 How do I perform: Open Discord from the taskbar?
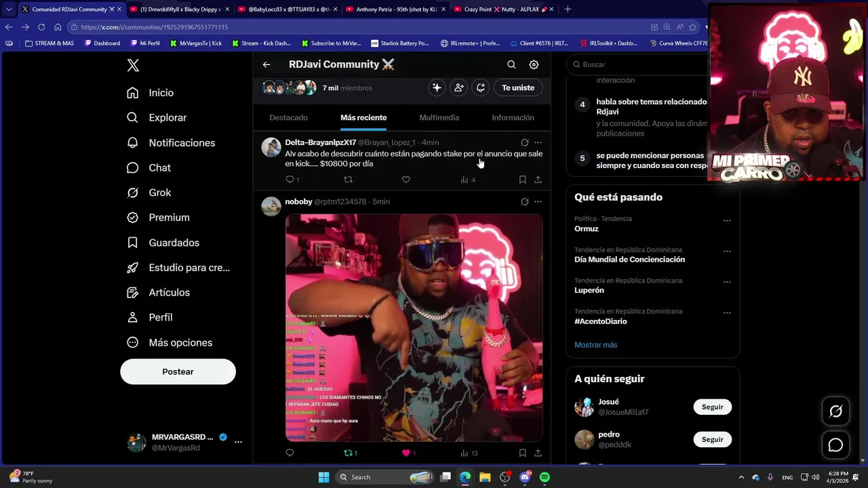click(x=525, y=477)
